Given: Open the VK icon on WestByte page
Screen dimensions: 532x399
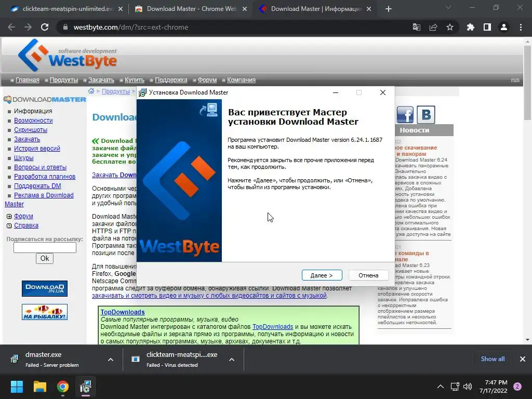Looking at the screenshot, I should [x=426, y=115].
